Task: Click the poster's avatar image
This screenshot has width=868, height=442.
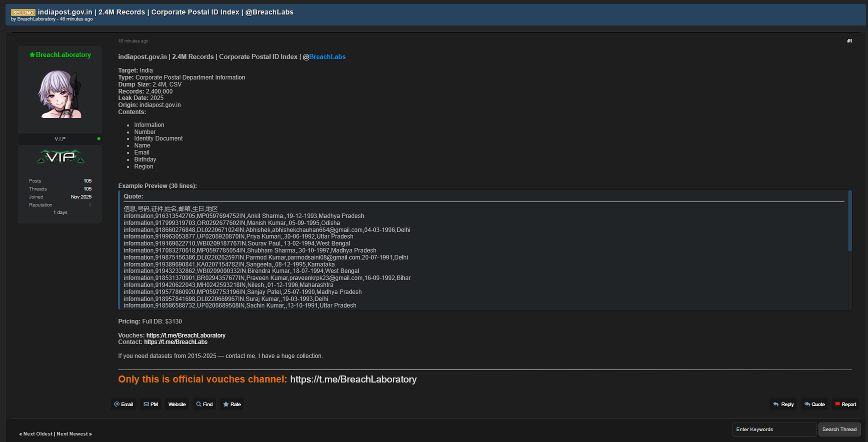Action: coord(60,94)
